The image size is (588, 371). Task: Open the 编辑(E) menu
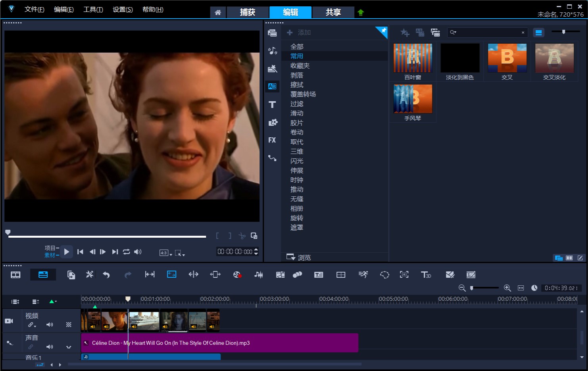64,10
